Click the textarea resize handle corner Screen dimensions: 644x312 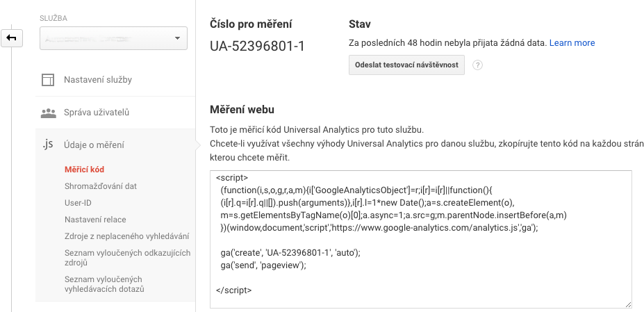point(629,304)
